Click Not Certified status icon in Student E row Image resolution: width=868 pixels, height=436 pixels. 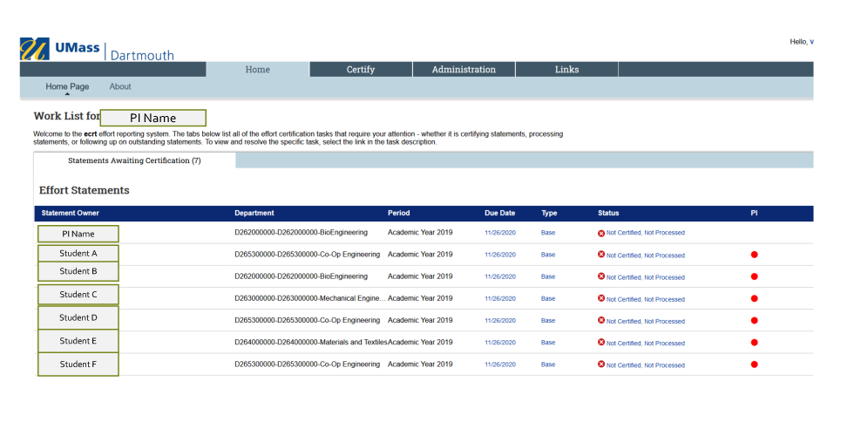[601, 343]
